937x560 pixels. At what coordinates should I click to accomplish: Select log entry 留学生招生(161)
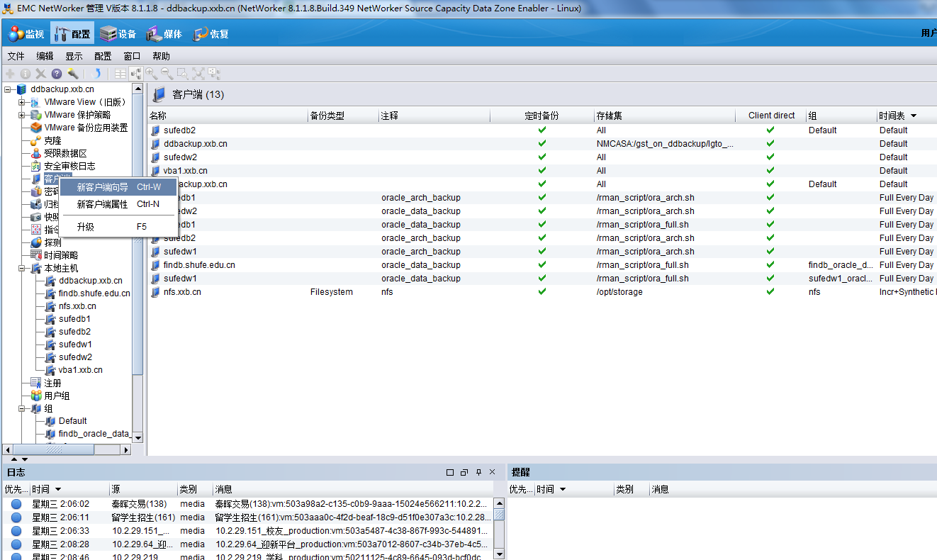[247, 517]
